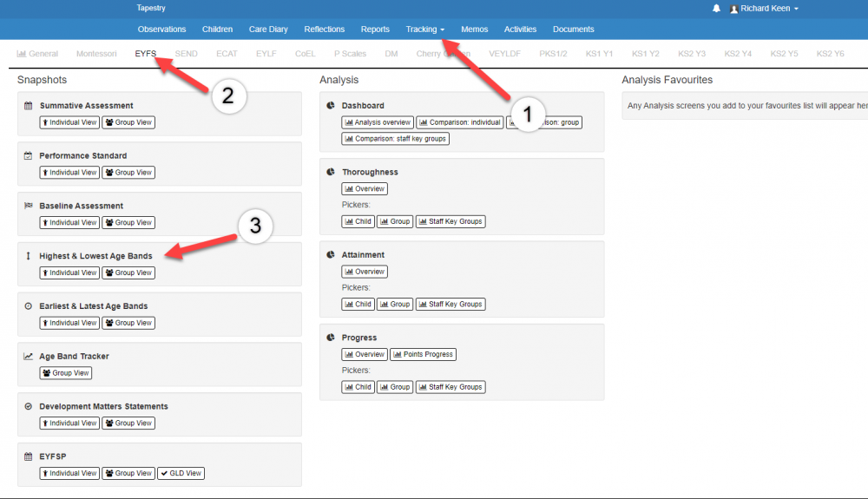This screenshot has height=499, width=868.
Task: Open the ECAT tab
Action: (x=227, y=54)
